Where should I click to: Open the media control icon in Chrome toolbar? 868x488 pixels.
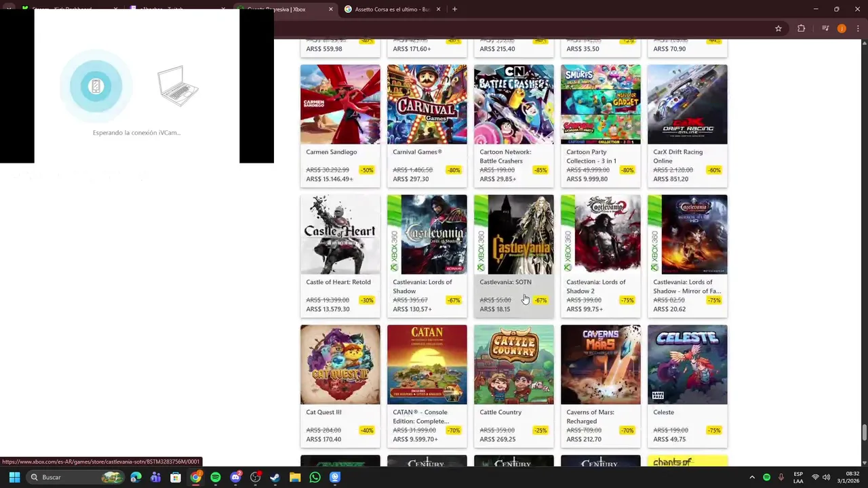(x=825, y=28)
